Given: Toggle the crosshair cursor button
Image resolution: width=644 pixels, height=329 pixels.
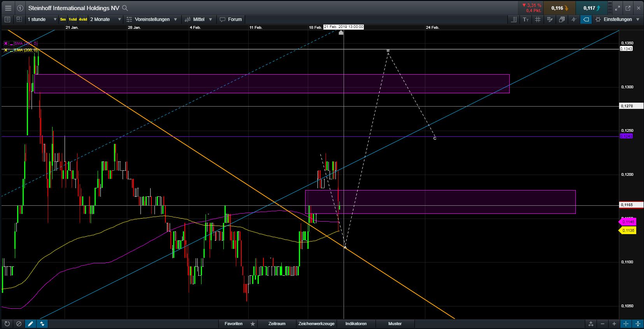Looking at the screenshot, I should [626, 324].
